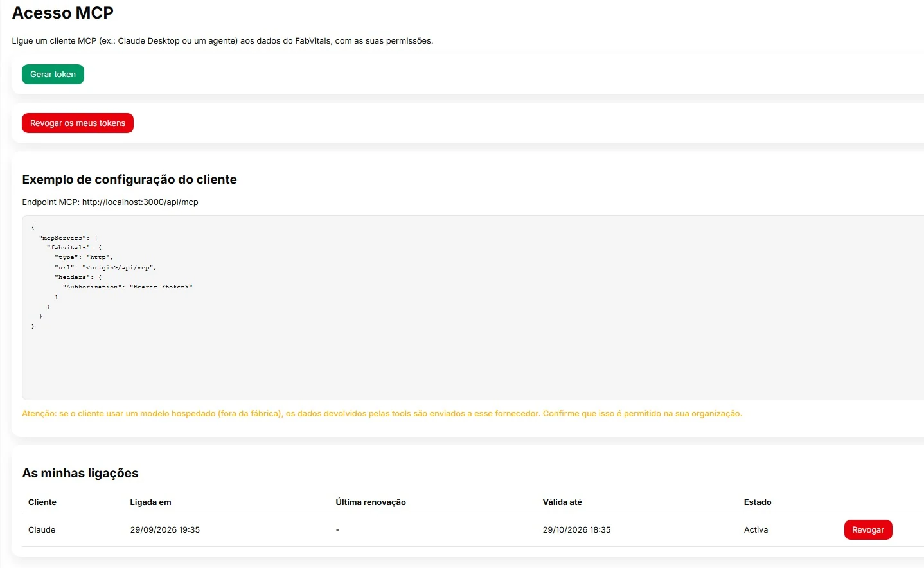
Task: Click the Endpoint MCP localhost URL text
Action: pos(140,202)
